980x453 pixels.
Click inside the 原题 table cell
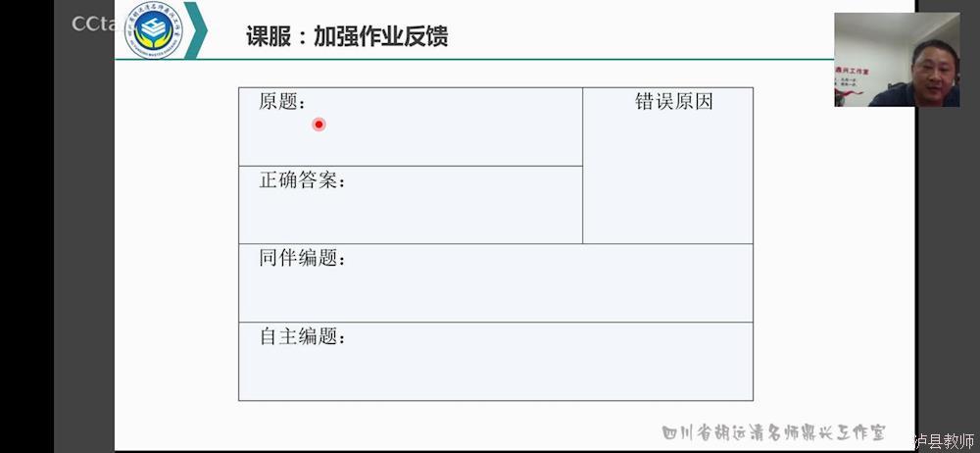point(411,126)
